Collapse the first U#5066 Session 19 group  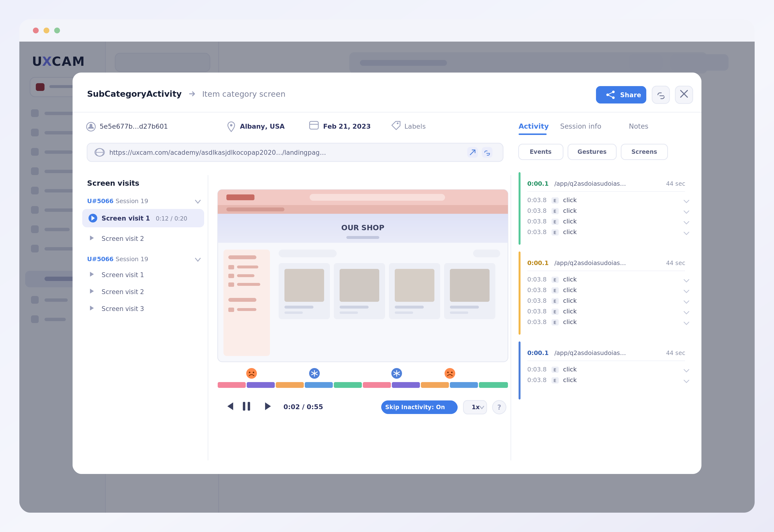[x=198, y=201]
